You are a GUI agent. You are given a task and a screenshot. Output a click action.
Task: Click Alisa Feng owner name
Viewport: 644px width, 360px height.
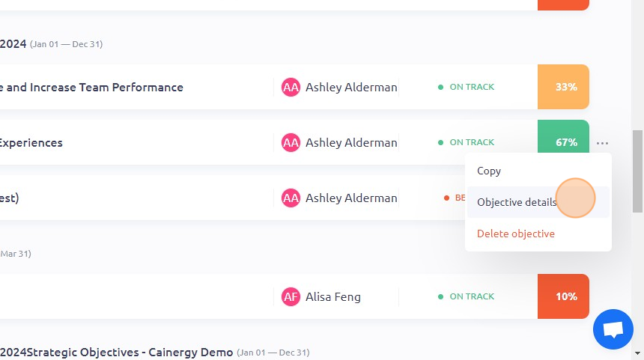coord(333,296)
